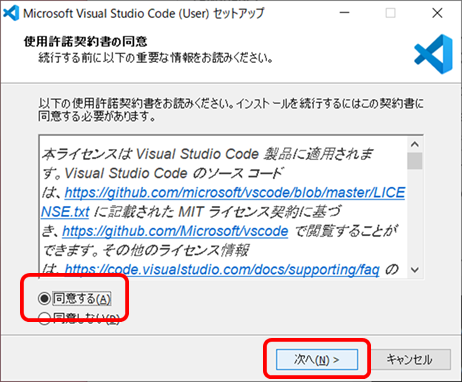Click the text できます。その他のライセンス情報
The height and width of the screenshot is (382, 462).
(146, 250)
